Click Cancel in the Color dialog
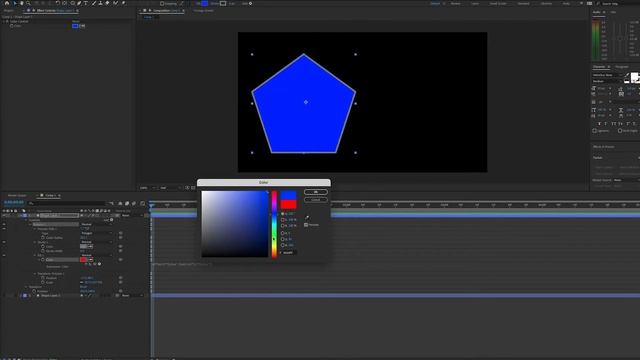This screenshot has height=360, width=640. pos(316,200)
